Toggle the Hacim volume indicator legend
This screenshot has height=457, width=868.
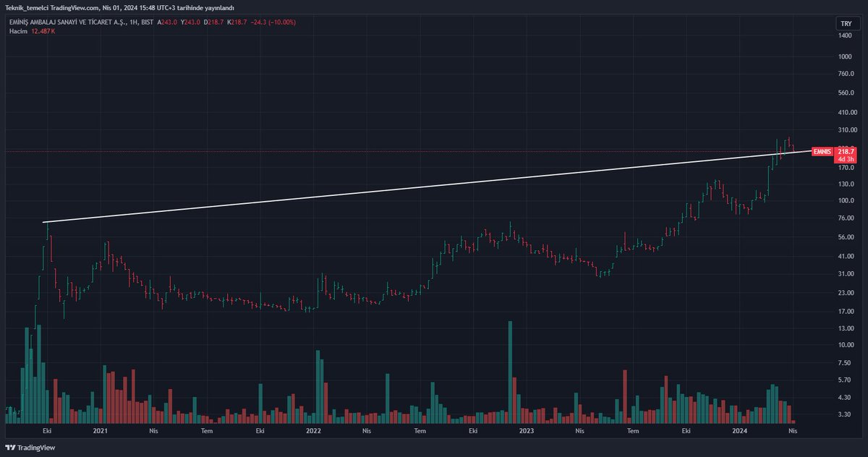tap(17, 31)
